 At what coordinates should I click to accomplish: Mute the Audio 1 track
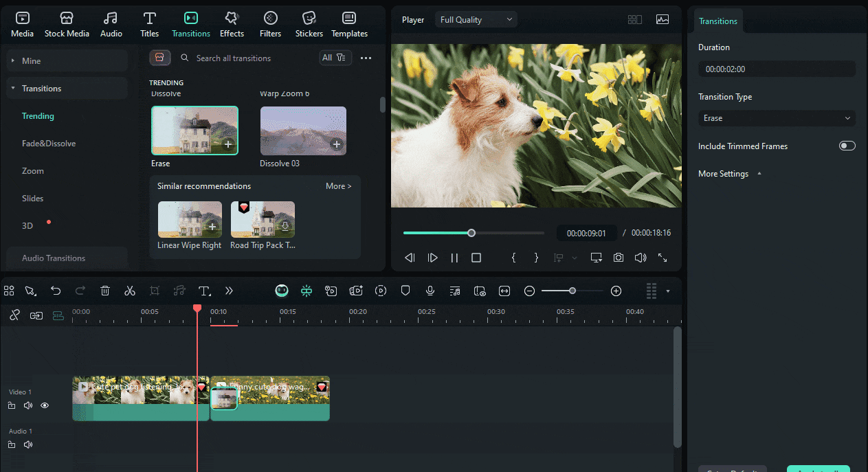click(x=28, y=445)
